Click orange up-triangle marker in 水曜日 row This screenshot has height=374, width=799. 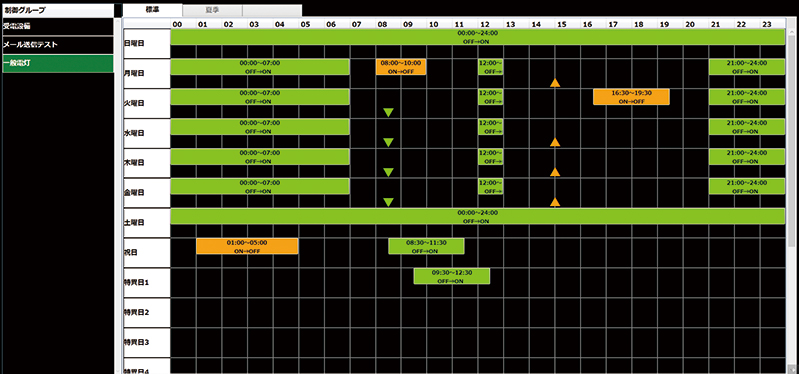[555, 142]
